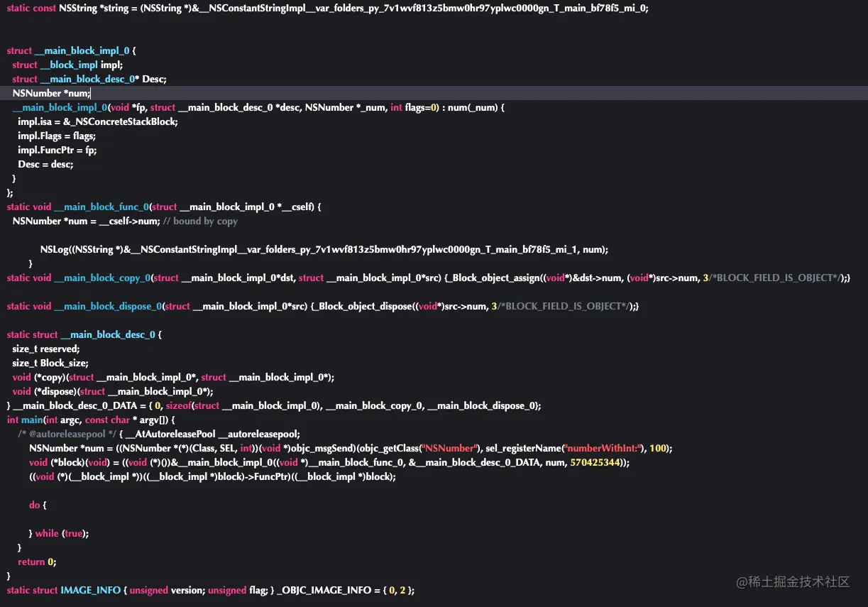
Task: Click the first line 'static const NSString *string'
Action: tap(328, 8)
